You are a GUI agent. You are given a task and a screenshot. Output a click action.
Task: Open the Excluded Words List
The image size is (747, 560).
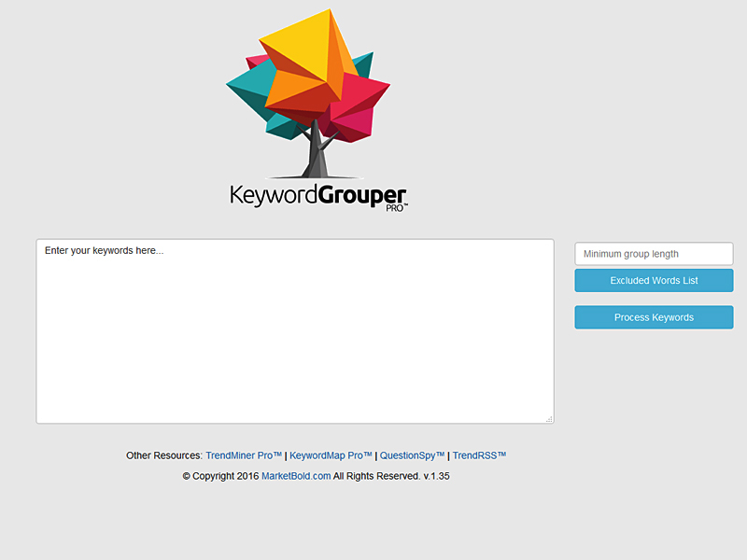point(654,281)
